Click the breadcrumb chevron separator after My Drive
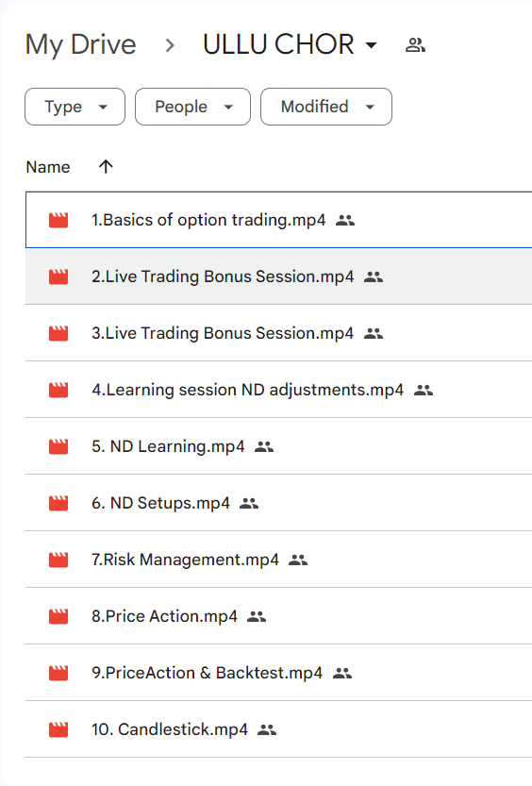The image size is (532, 786). click(170, 45)
